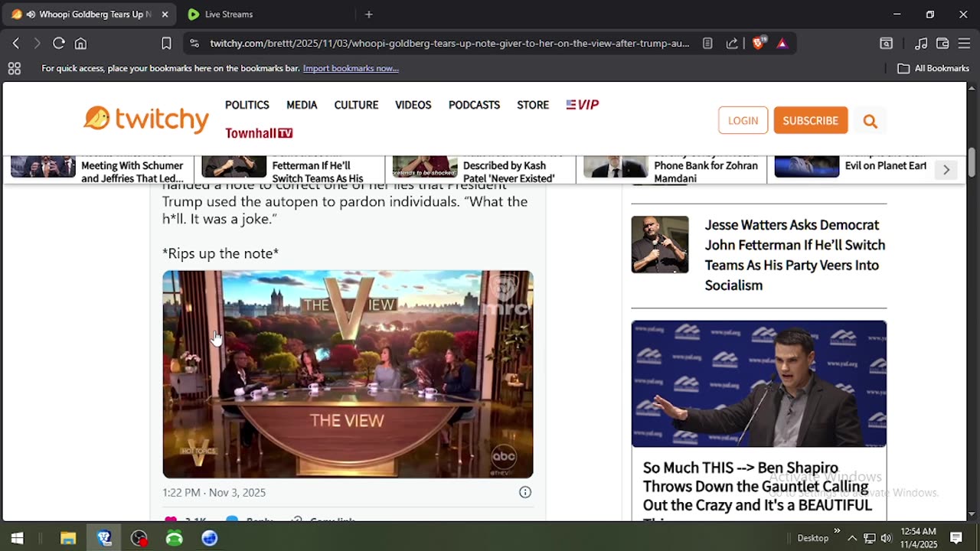980x551 pixels.
Task: View site information icon in address bar
Action: (194, 44)
